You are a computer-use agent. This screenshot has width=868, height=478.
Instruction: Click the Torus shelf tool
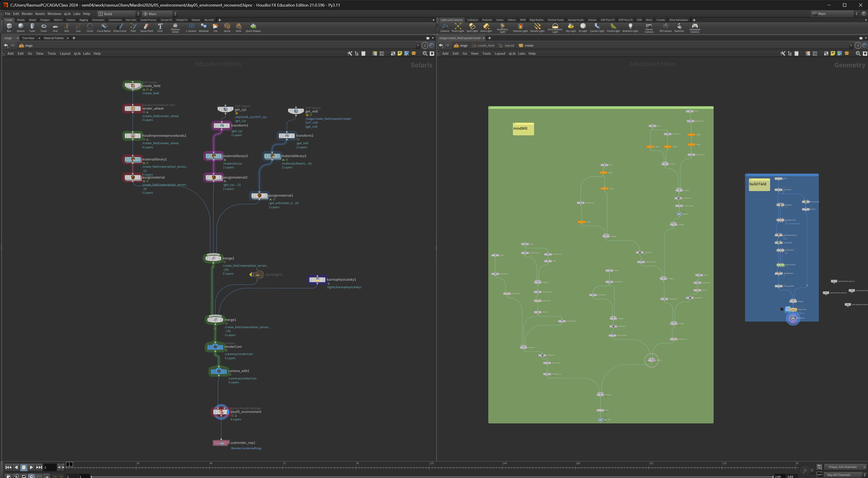(x=43, y=27)
